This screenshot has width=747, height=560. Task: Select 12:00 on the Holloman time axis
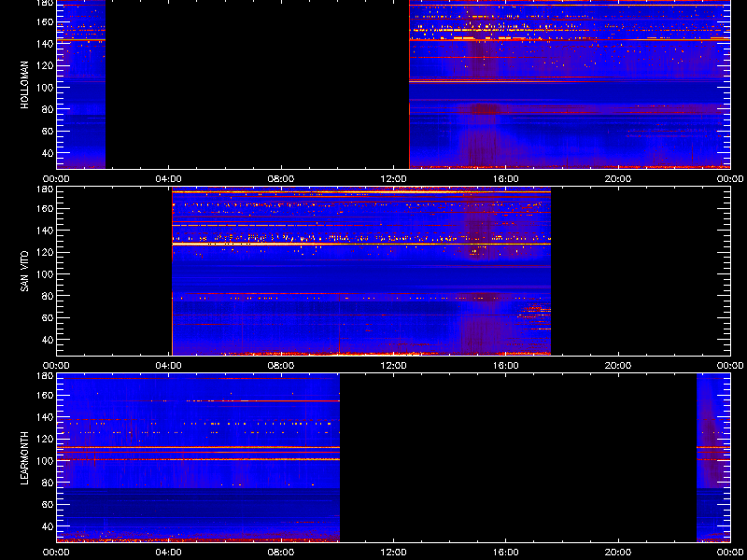coord(393,179)
